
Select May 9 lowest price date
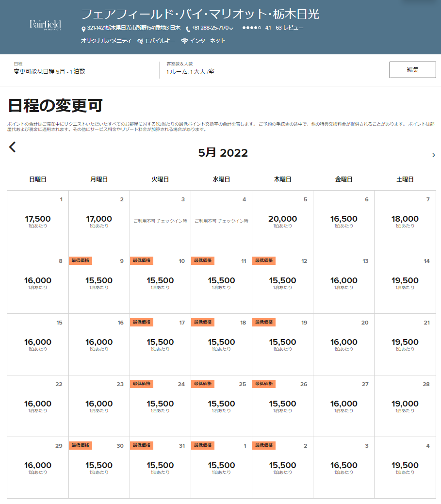tap(99, 282)
